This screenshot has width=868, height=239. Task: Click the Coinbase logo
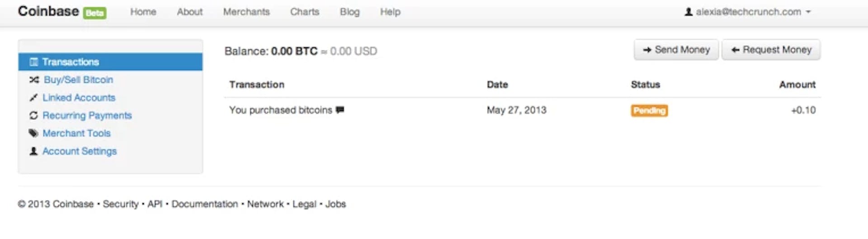coord(48,11)
